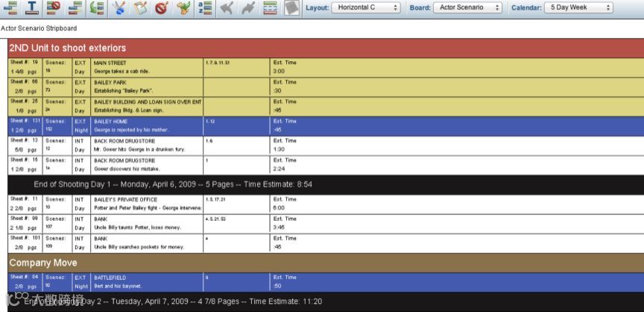Click 'George is rejected by his mother.' text
This screenshot has height=312, width=644.
point(131,130)
